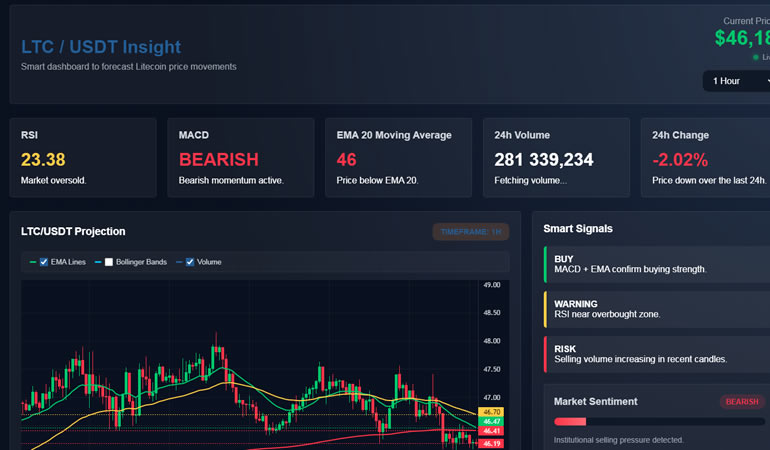Screen dimensions: 770x450
Task: Click the 46.70 yellow price label
Action: pos(491,412)
